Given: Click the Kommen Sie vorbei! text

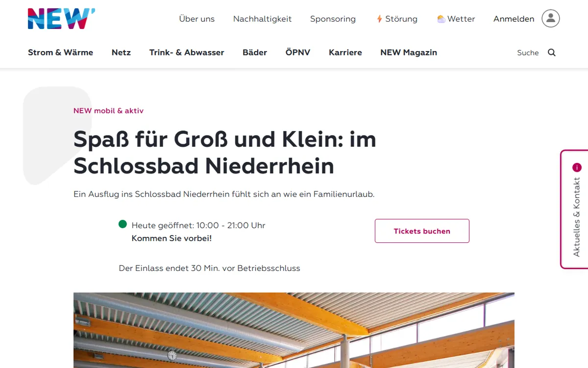Looking at the screenshot, I should 171,238.
